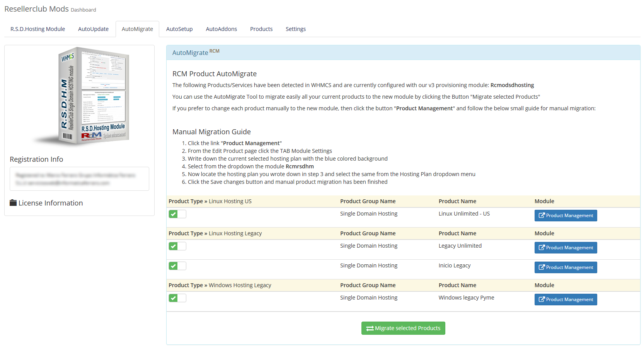Select the AutoMigrate tab

click(x=137, y=29)
